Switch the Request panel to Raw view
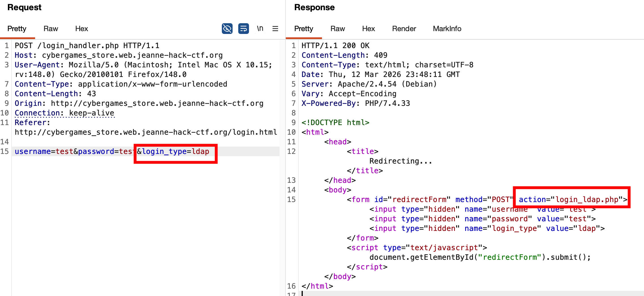The height and width of the screenshot is (296, 644). coord(51,28)
